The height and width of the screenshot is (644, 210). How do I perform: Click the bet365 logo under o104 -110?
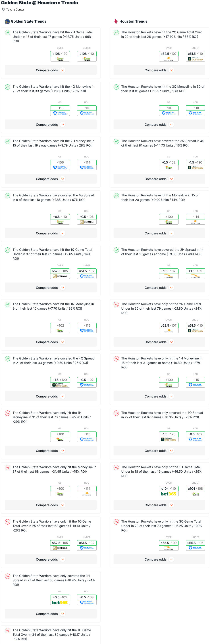[168, 494]
